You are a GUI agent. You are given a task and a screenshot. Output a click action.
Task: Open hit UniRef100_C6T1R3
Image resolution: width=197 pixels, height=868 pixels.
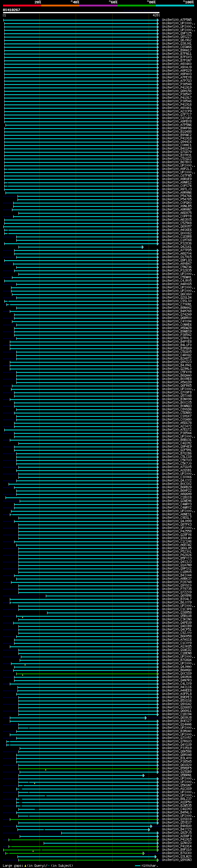pos(177,118)
